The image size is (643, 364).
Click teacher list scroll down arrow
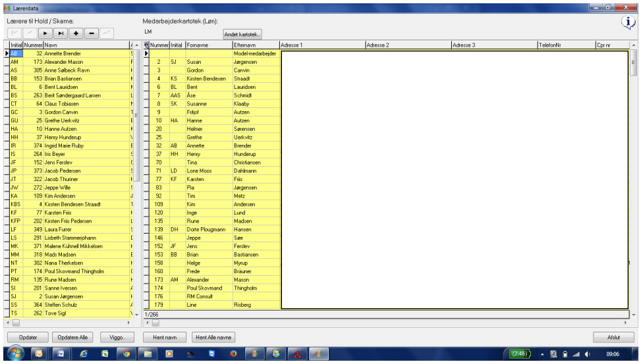tap(136, 315)
